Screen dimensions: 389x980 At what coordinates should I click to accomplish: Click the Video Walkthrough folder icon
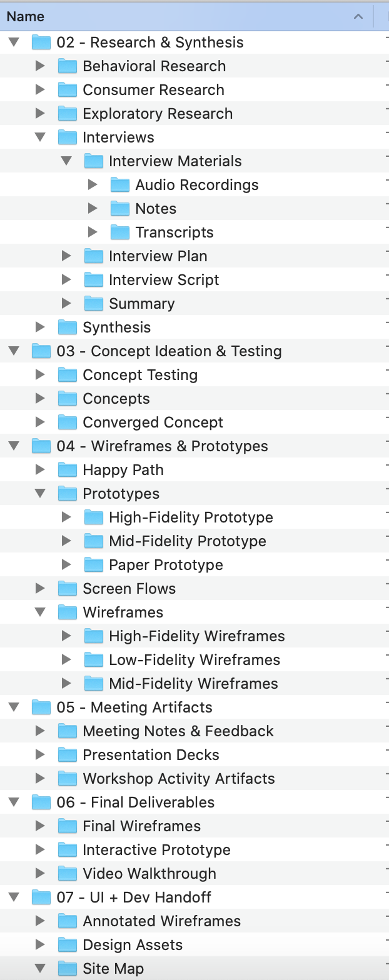click(67, 874)
